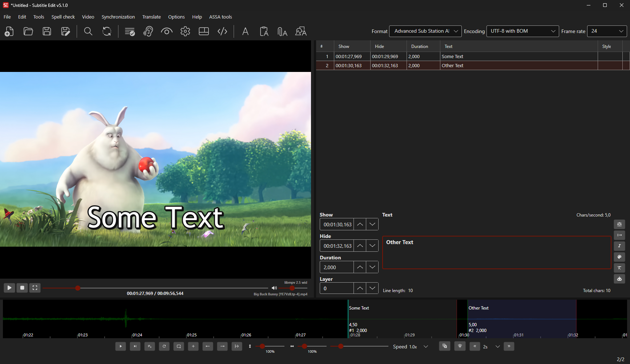
Task: Open the Synchronization menu
Action: point(118,17)
